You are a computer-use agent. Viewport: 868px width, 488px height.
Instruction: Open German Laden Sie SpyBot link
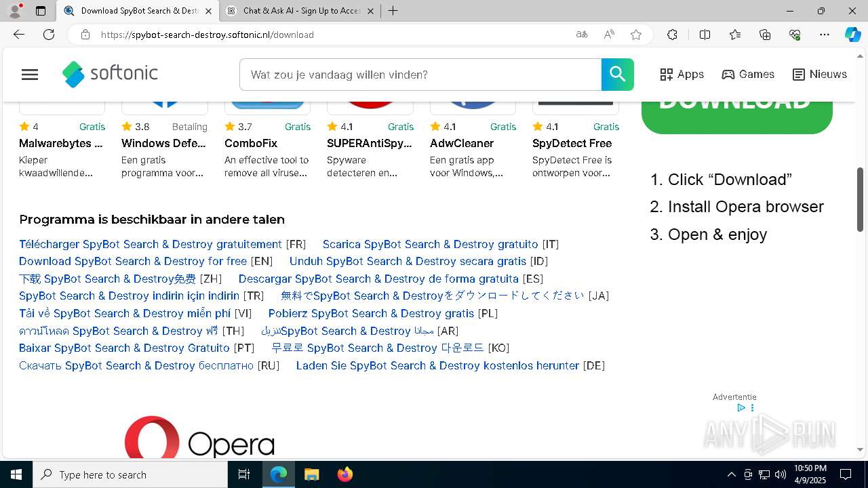coord(437,365)
